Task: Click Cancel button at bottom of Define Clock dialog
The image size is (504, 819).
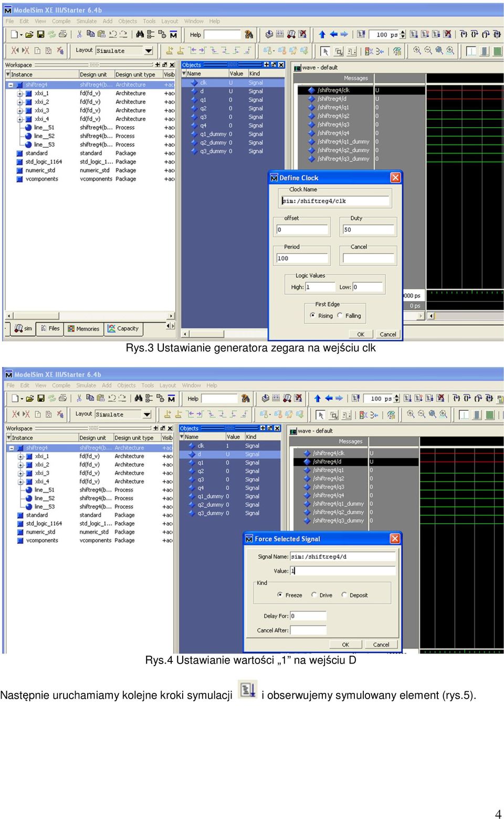Action: pos(388,334)
